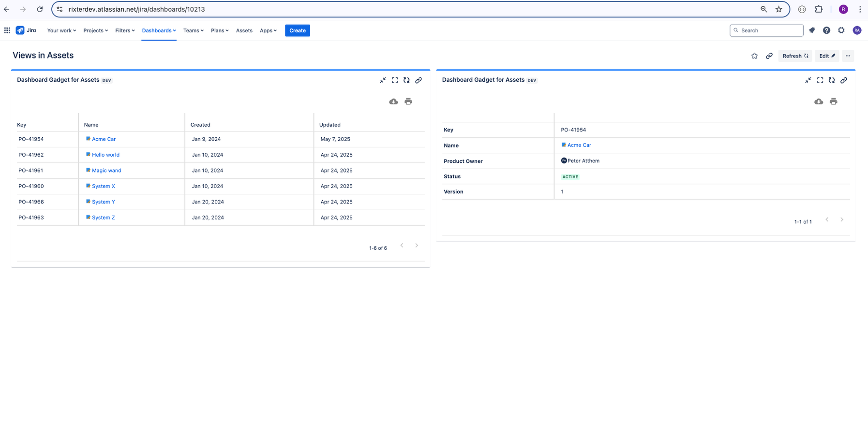868x435 pixels.
Task: Print the right gadget details
Action: 834,101
